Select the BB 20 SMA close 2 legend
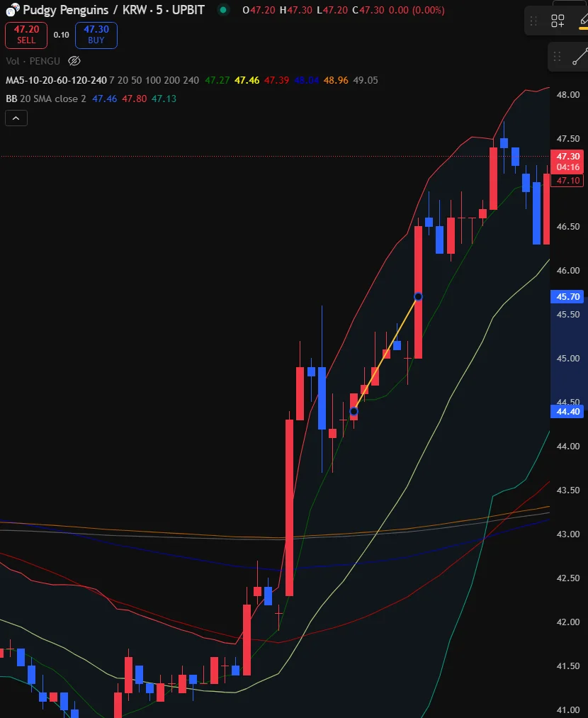 click(x=46, y=99)
